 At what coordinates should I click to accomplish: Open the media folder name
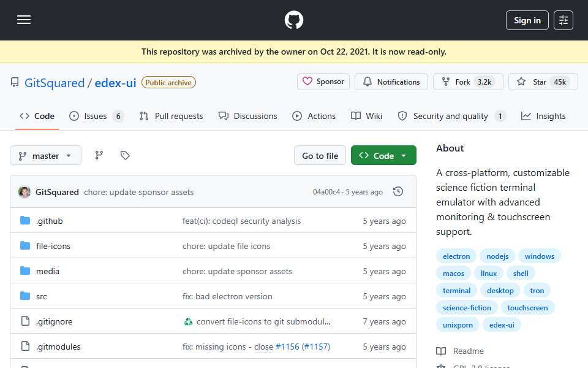[48, 271]
